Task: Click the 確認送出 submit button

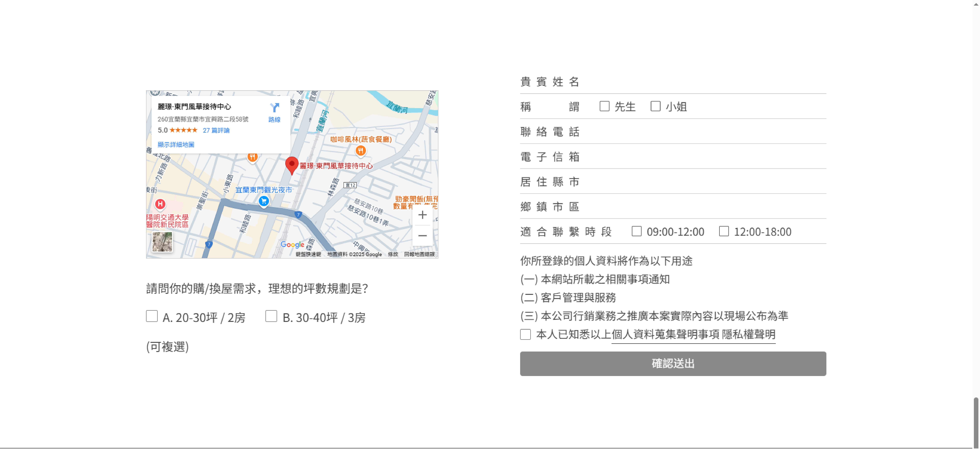Action: tap(673, 364)
